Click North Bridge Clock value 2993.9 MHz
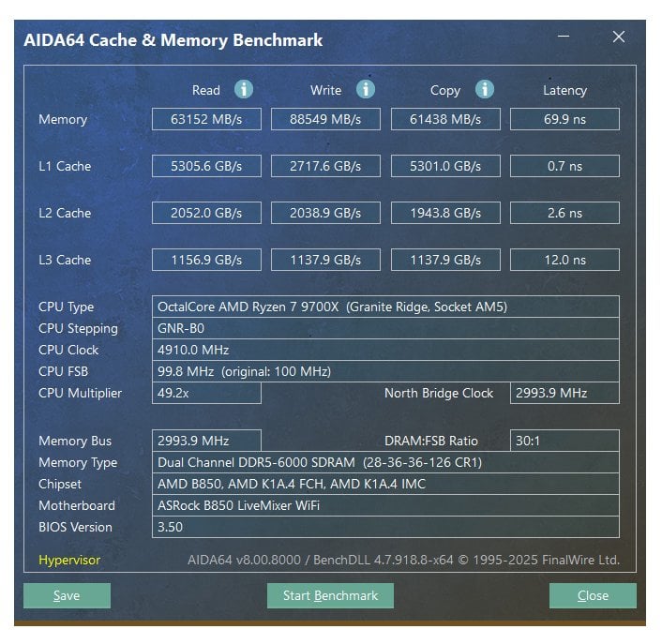 point(564,393)
